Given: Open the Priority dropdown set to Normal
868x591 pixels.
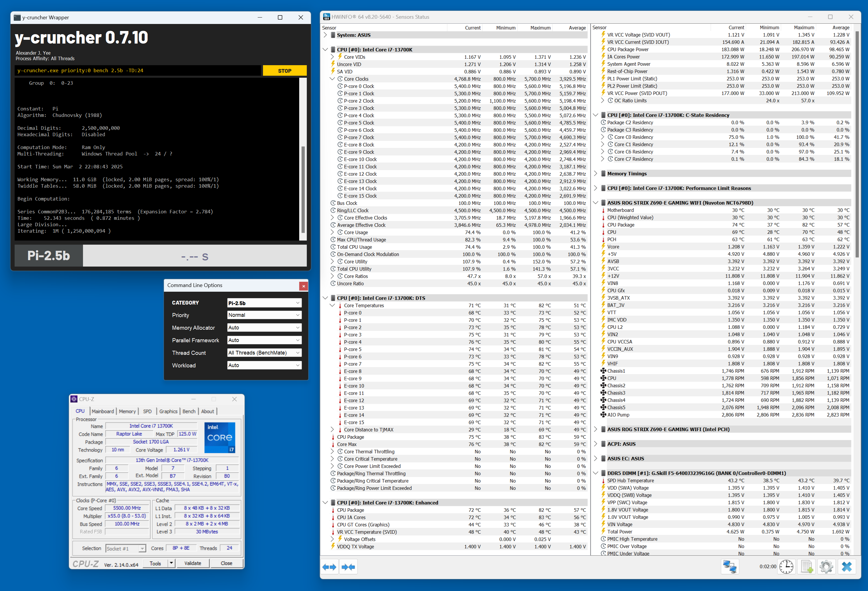Looking at the screenshot, I should point(264,315).
